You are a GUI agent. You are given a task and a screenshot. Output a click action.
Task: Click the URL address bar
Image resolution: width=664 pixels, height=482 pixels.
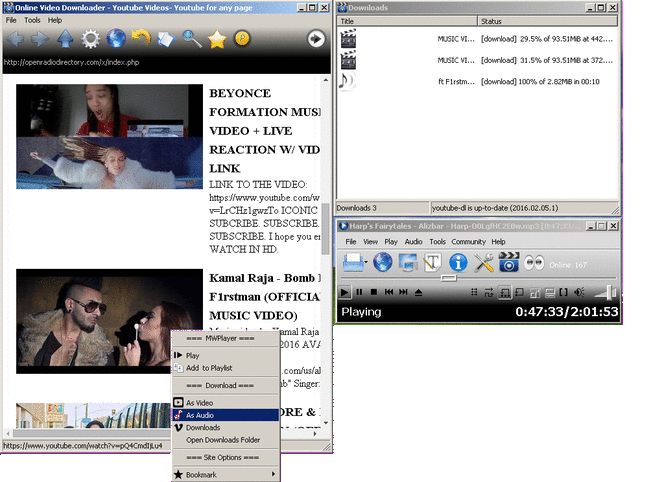click(166, 62)
